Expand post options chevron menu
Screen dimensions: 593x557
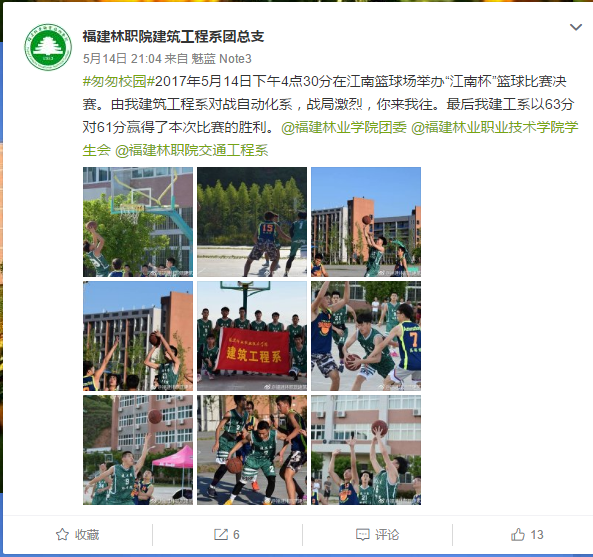(x=576, y=27)
